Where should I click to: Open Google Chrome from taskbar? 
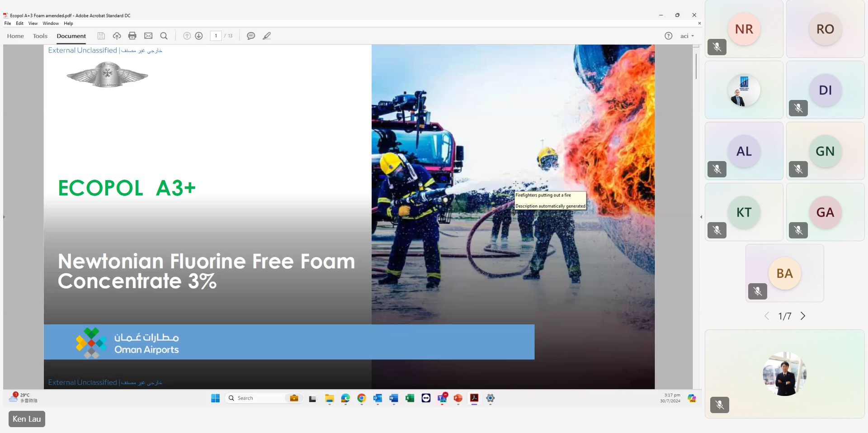pos(362,398)
